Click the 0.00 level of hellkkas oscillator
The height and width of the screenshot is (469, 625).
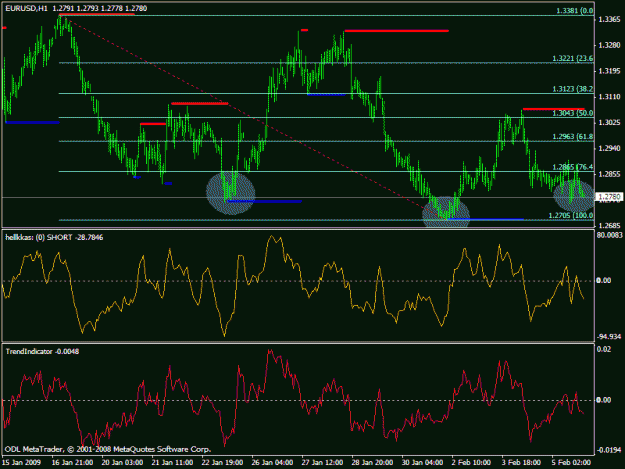(603, 281)
